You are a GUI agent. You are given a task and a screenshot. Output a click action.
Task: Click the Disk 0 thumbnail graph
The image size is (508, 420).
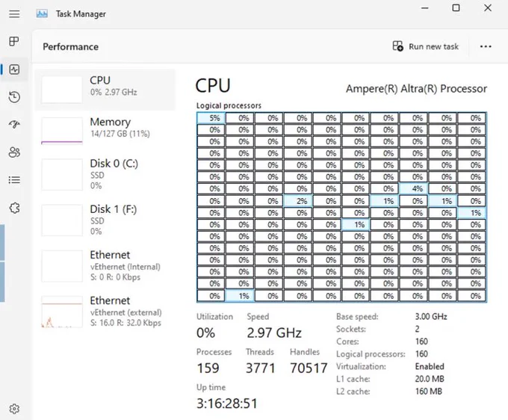[x=62, y=175]
